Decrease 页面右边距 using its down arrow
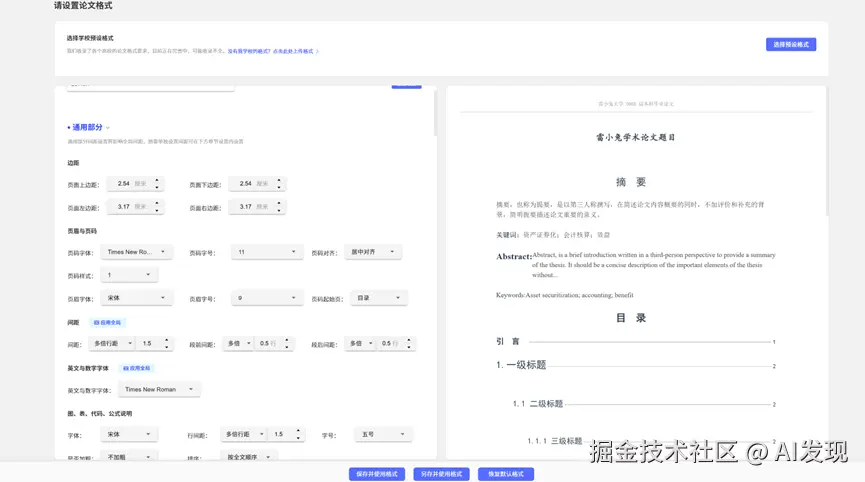 tap(279, 211)
